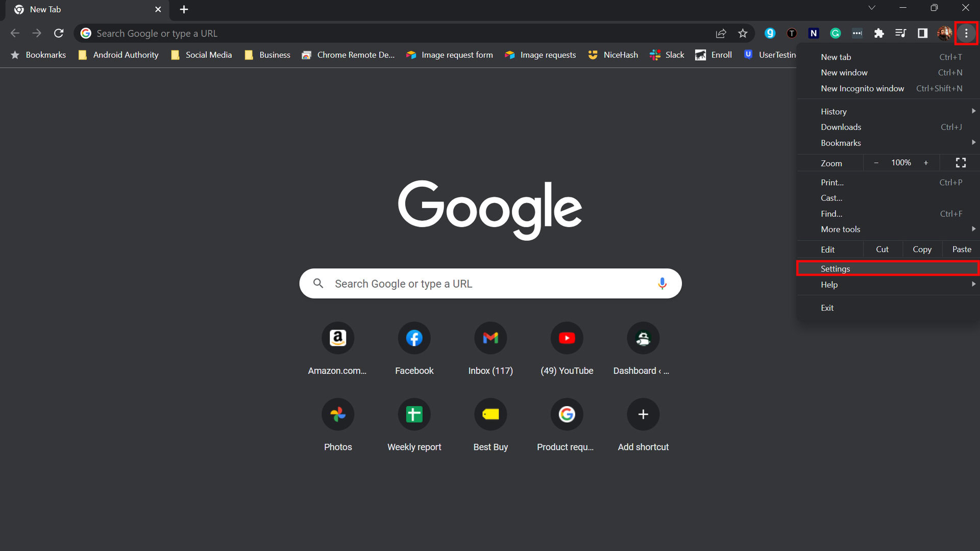This screenshot has height=551, width=980.
Task: Click the Add shortcut button
Action: point(643,414)
